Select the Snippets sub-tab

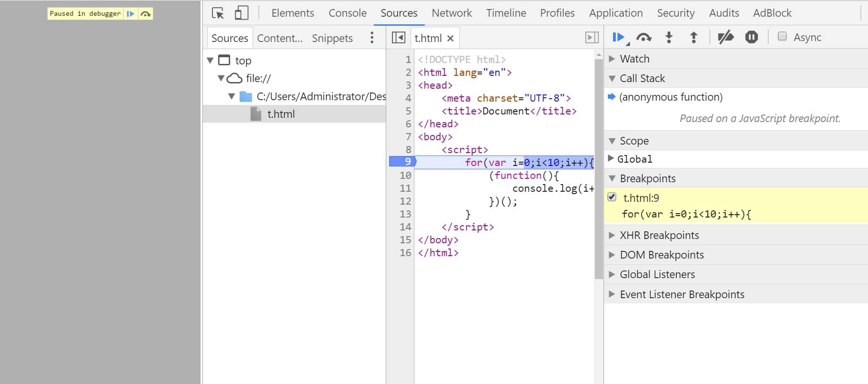[x=332, y=38]
